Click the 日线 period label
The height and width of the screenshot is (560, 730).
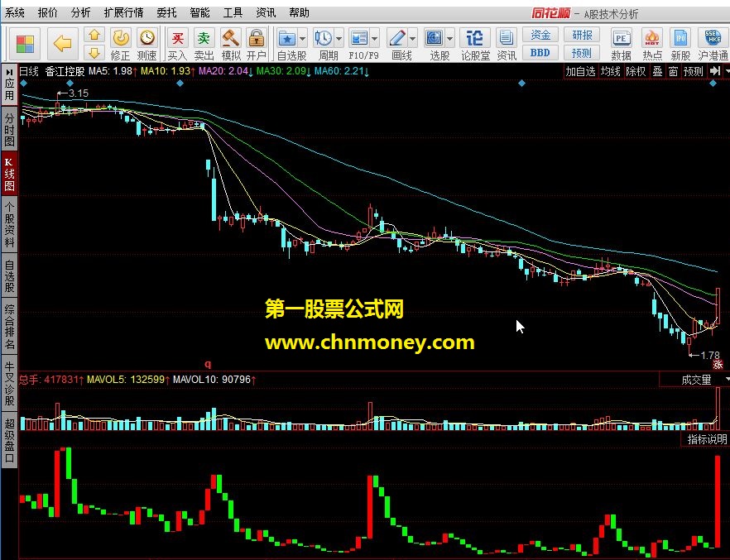pos(29,71)
